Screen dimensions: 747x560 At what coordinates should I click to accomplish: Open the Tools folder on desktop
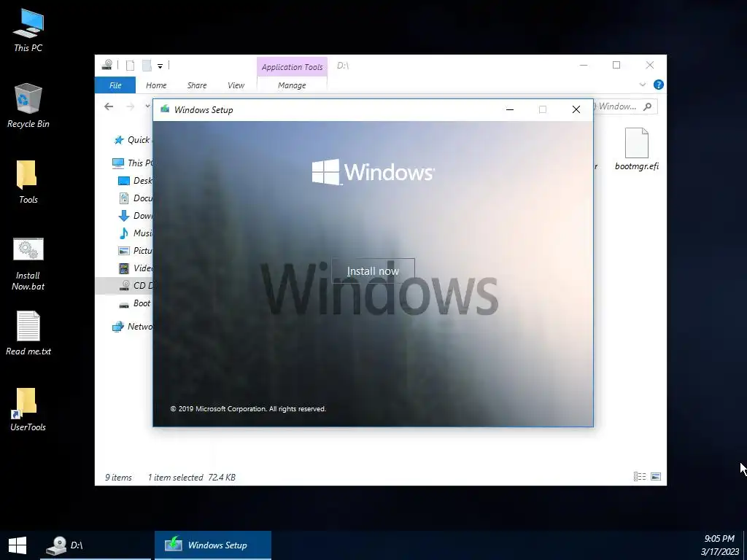click(28, 182)
